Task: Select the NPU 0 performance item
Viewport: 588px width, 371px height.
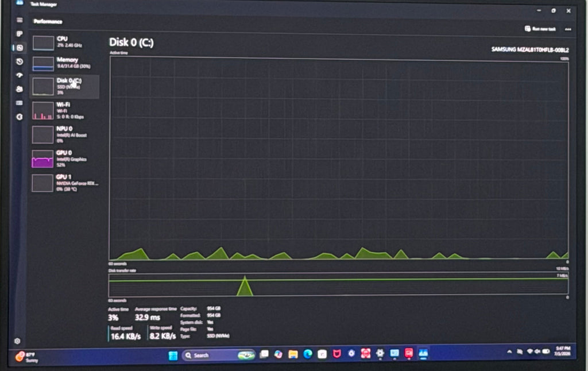Action: [x=64, y=134]
